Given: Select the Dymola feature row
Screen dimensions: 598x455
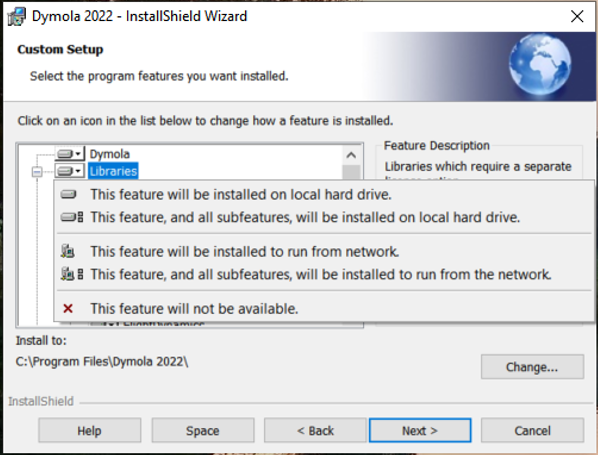Looking at the screenshot, I should click(x=109, y=154).
